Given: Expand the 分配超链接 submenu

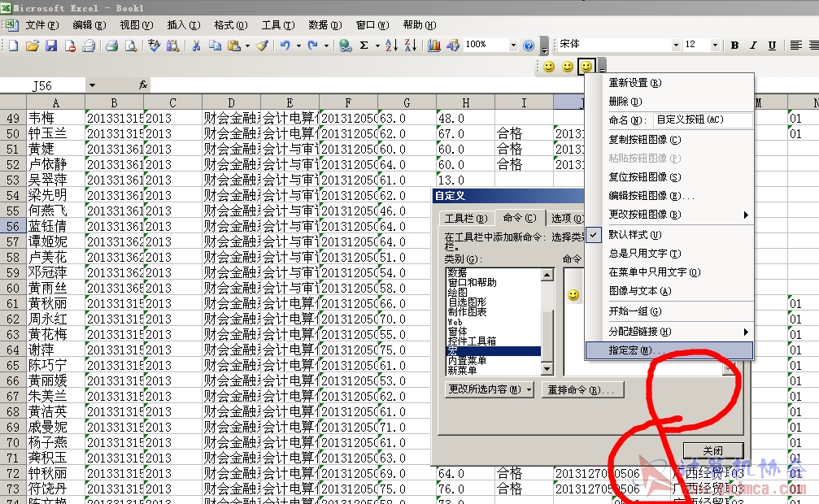Looking at the screenshot, I should pyautogui.click(x=669, y=332).
